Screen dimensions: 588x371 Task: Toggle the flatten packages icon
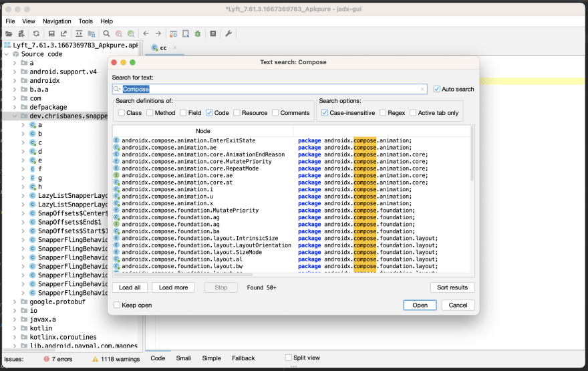(91, 34)
